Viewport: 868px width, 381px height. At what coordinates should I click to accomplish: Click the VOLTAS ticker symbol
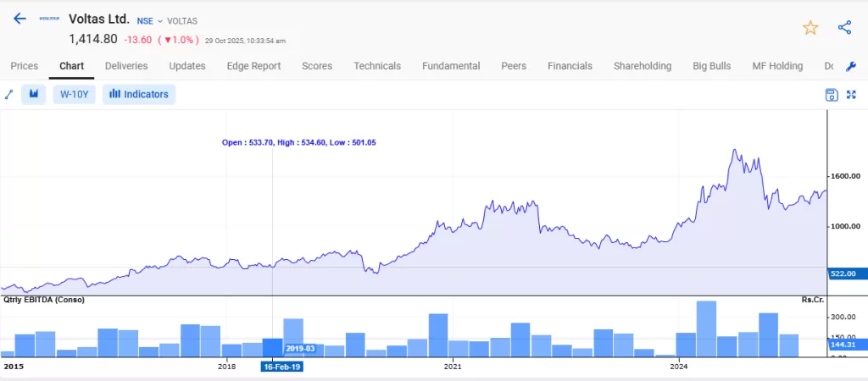click(x=182, y=21)
